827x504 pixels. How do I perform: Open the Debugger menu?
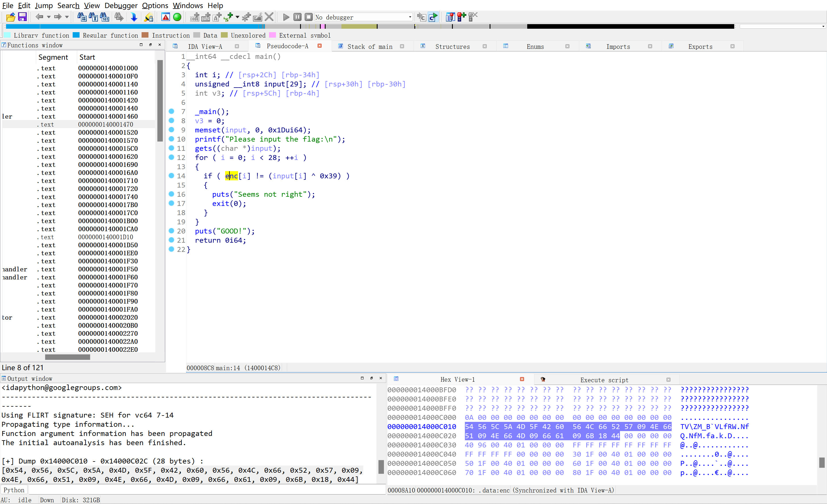click(x=121, y=5)
